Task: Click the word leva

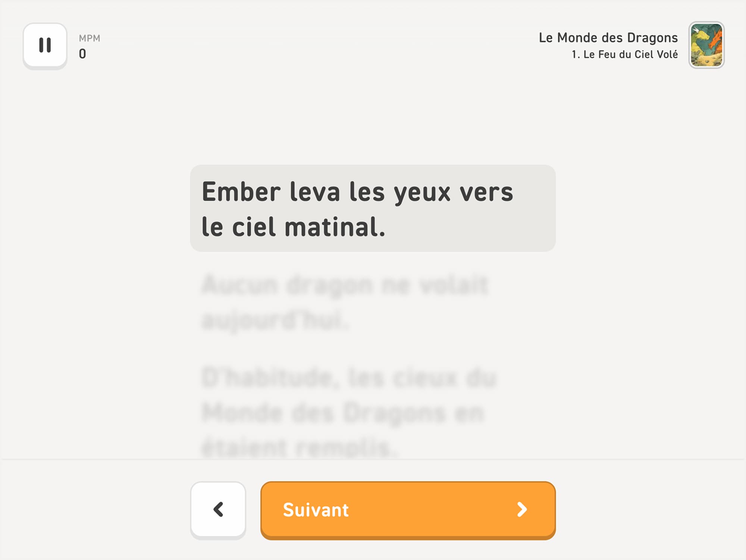Action: [x=315, y=192]
